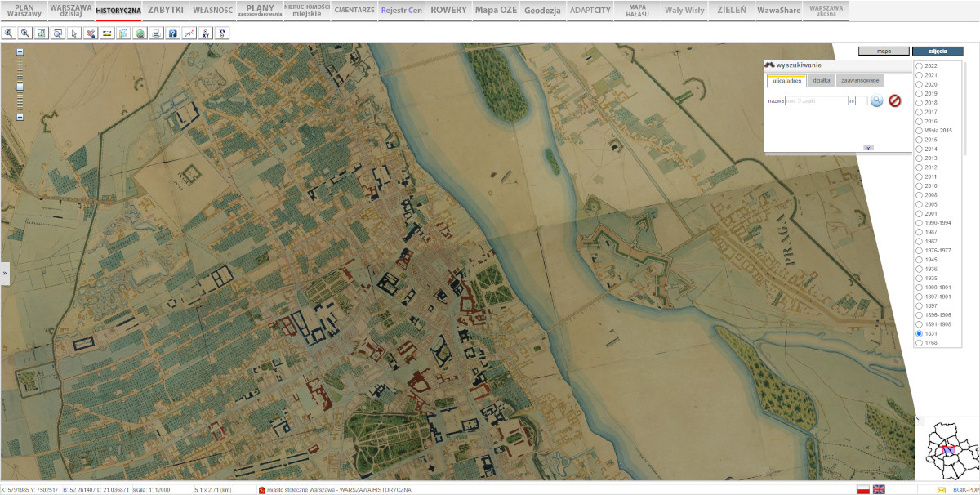This screenshot has height=495, width=980.
Task: Click the mapa button
Action: [884, 51]
